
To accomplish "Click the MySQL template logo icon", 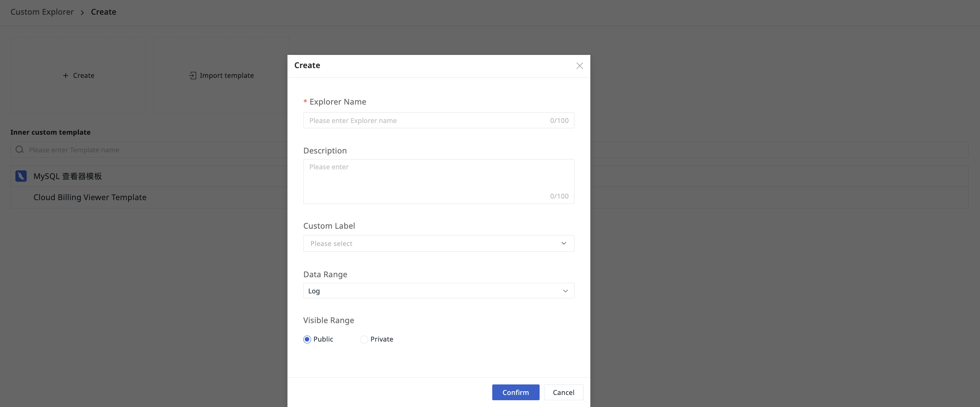I will point(21,176).
